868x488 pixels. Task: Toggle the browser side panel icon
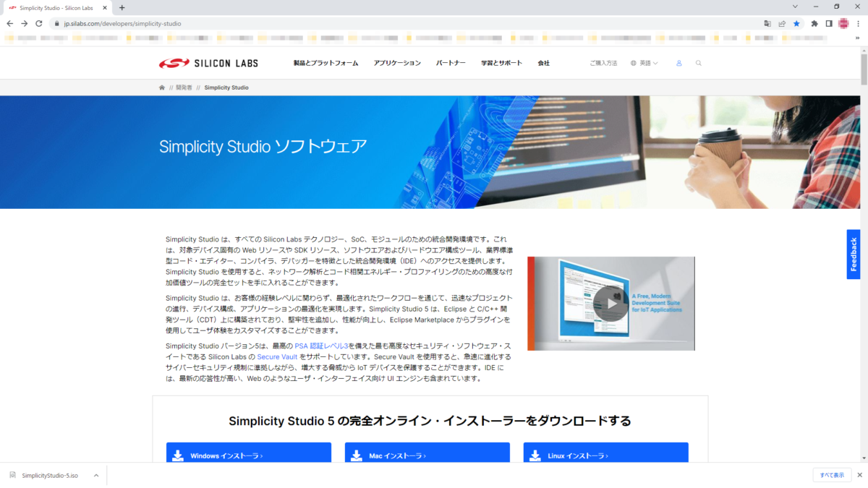tap(829, 23)
